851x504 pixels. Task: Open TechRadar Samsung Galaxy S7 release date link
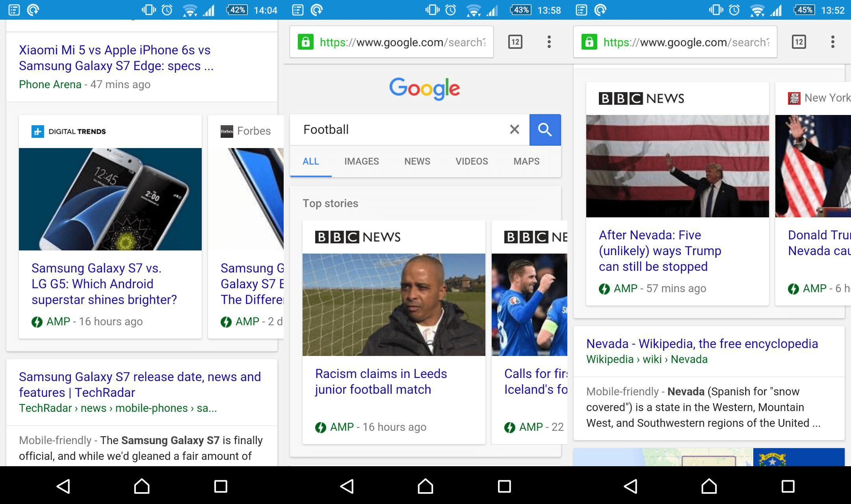tap(140, 385)
